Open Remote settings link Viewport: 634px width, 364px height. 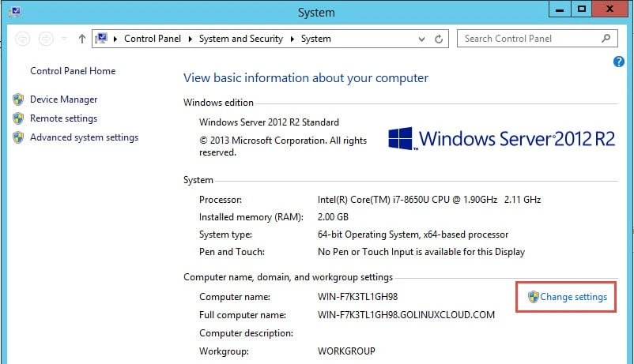[63, 118]
